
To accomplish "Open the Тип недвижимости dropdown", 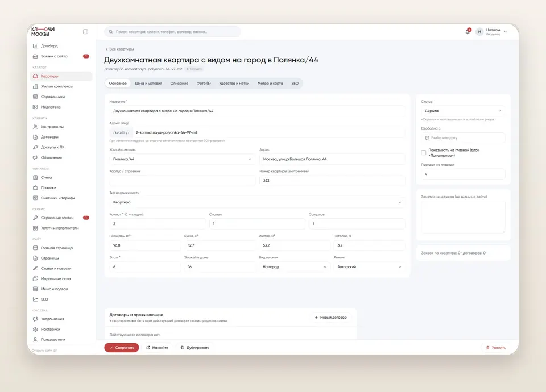I will (x=257, y=202).
